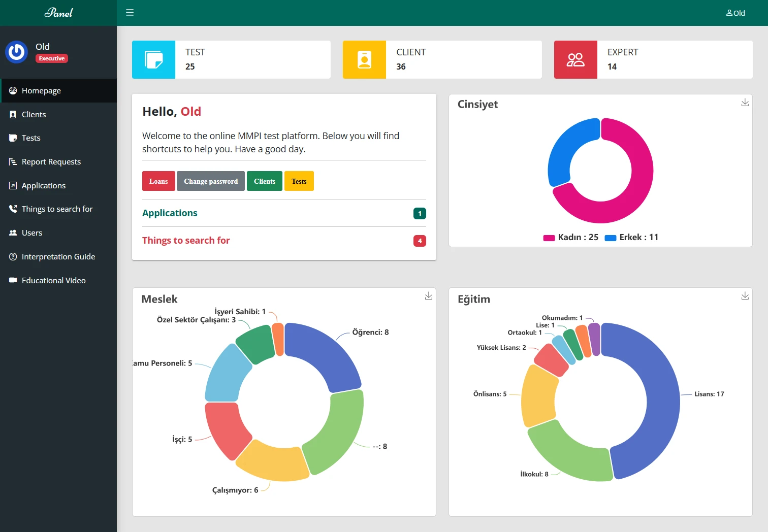
Task: Click the Report Requests icon in sidebar
Action: pos(13,161)
